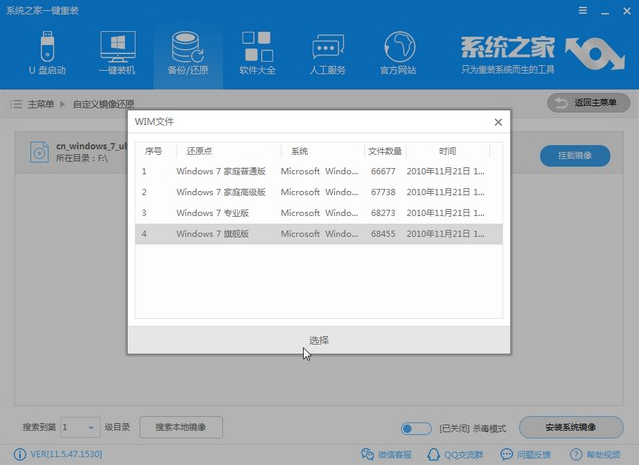Open 人工服务 support

coord(328,53)
